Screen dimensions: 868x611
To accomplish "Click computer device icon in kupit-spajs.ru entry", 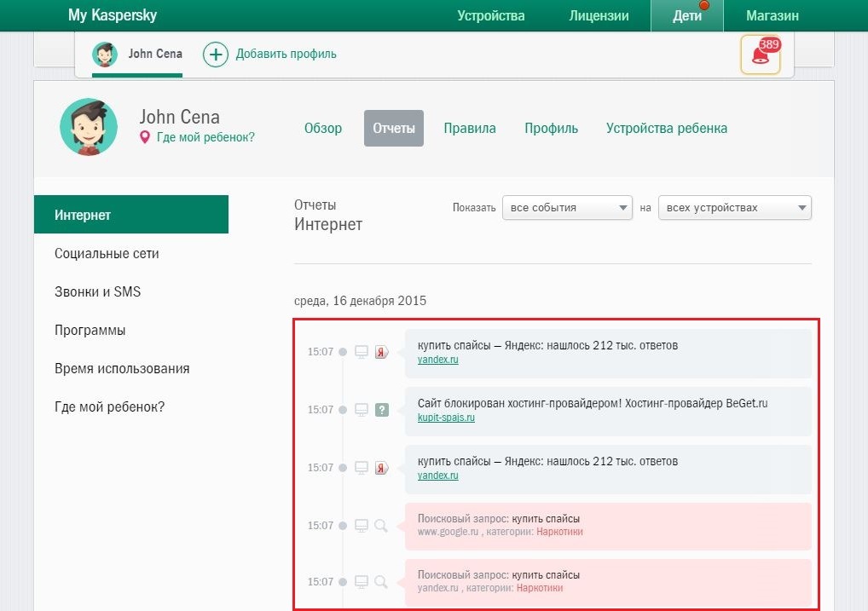I will pyautogui.click(x=362, y=410).
